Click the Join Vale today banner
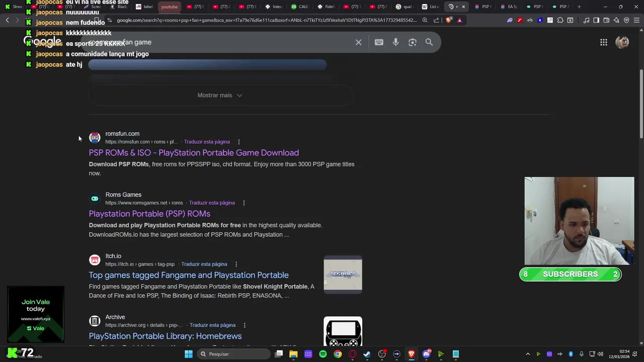 (x=35, y=314)
